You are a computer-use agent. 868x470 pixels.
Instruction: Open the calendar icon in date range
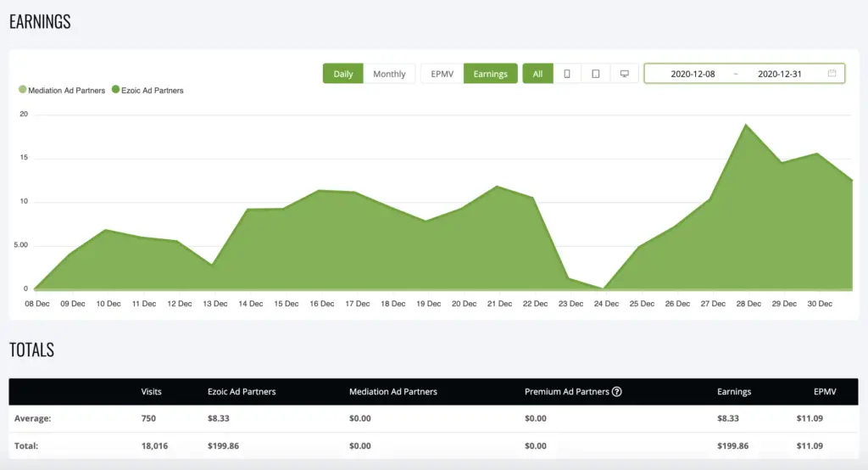click(832, 73)
